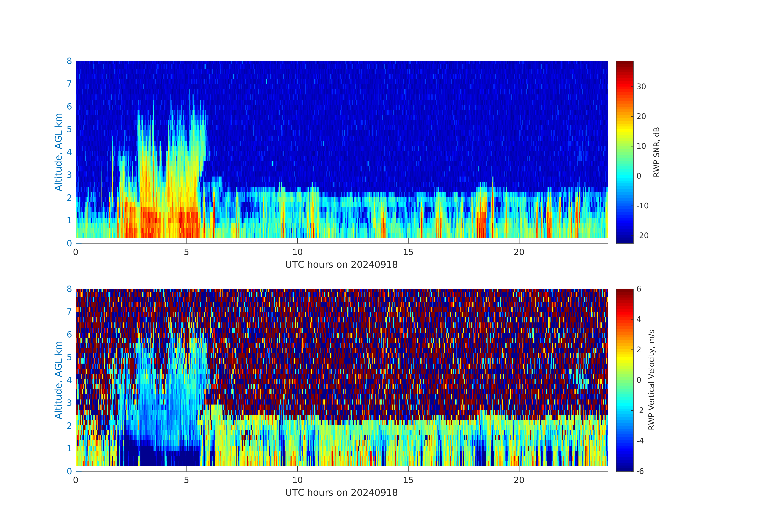Click bottom plot's 'UTC hours on 20240918' label
The image size is (775, 532).
point(341,493)
